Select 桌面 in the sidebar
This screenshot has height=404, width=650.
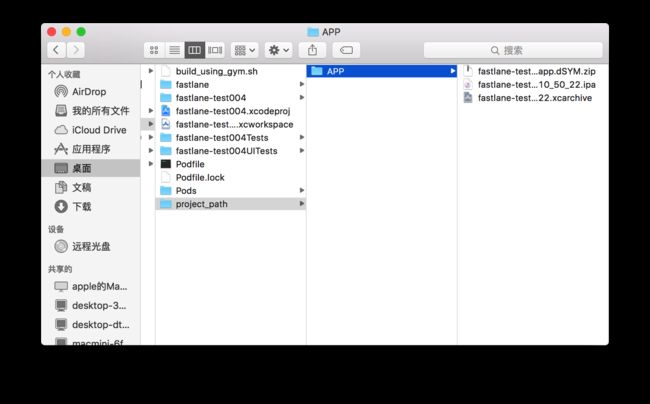[91, 168]
